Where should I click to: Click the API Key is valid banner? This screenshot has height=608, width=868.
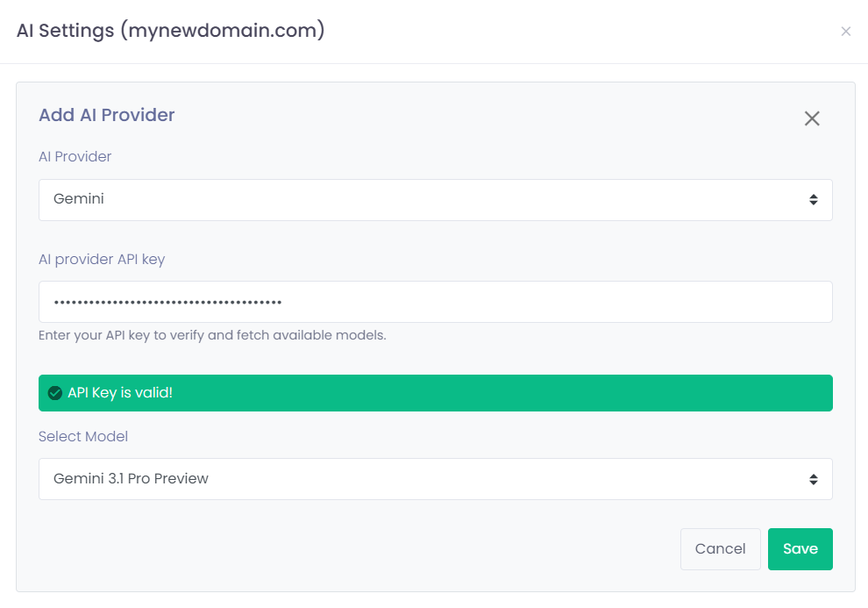(436, 392)
